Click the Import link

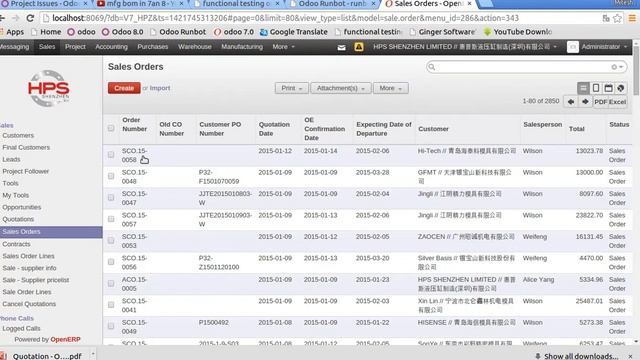(x=160, y=88)
